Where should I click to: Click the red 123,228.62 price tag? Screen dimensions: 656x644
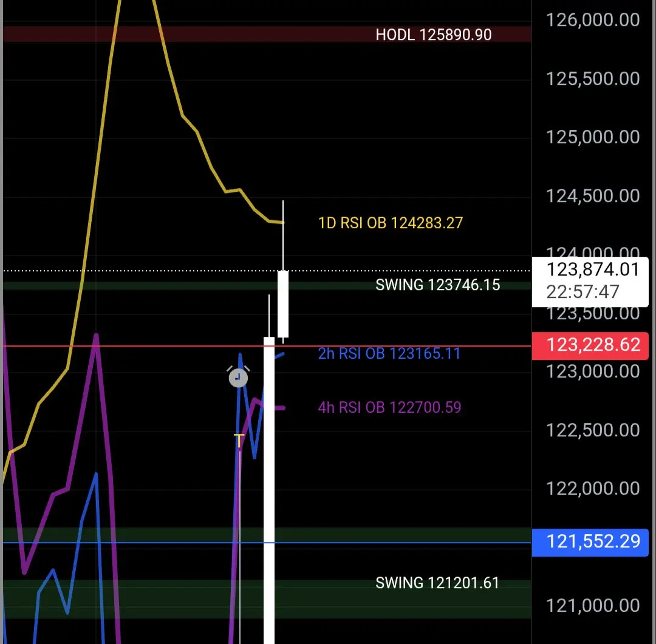point(590,345)
